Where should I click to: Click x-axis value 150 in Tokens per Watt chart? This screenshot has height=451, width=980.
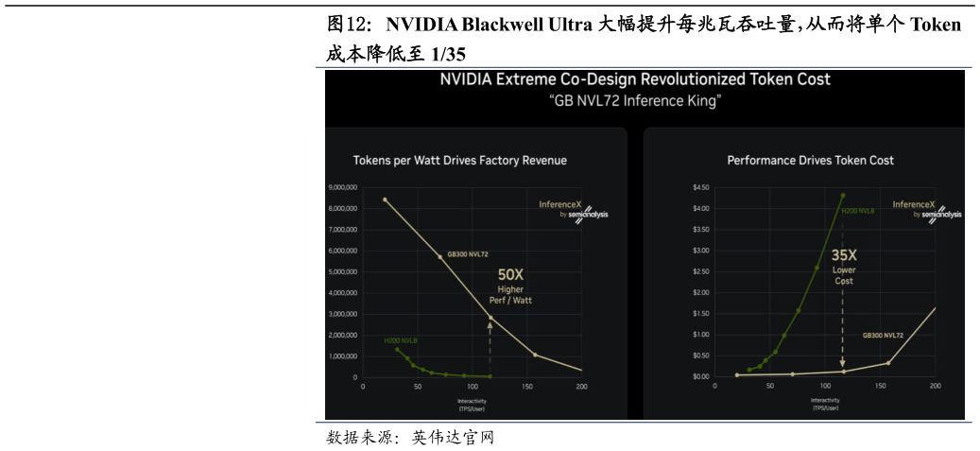(x=527, y=387)
